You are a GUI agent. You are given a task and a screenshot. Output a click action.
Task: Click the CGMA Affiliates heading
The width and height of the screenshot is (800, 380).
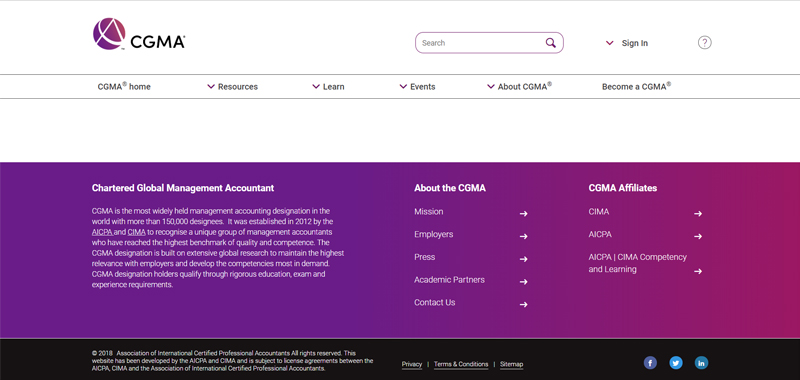tap(623, 188)
